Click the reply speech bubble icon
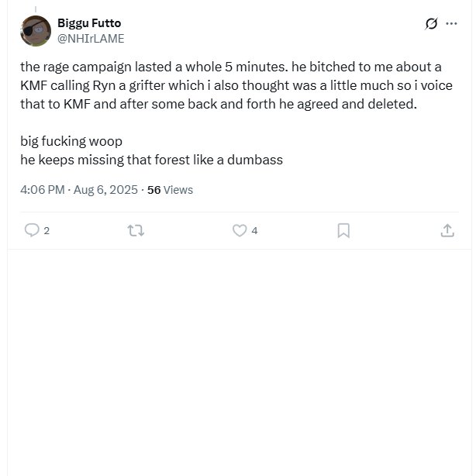The image size is (476, 476). (32, 230)
